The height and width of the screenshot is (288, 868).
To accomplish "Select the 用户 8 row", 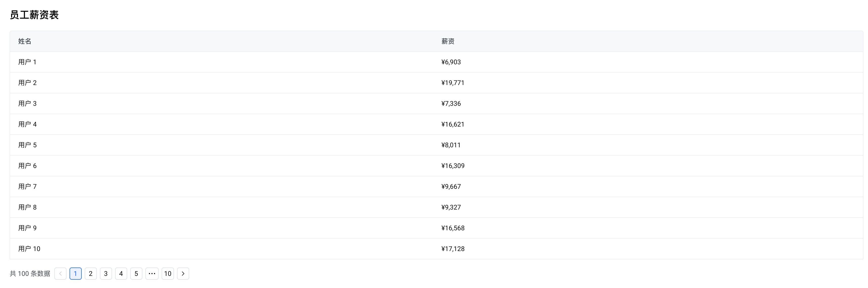I will pyautogui.click(x=27, y=208).
